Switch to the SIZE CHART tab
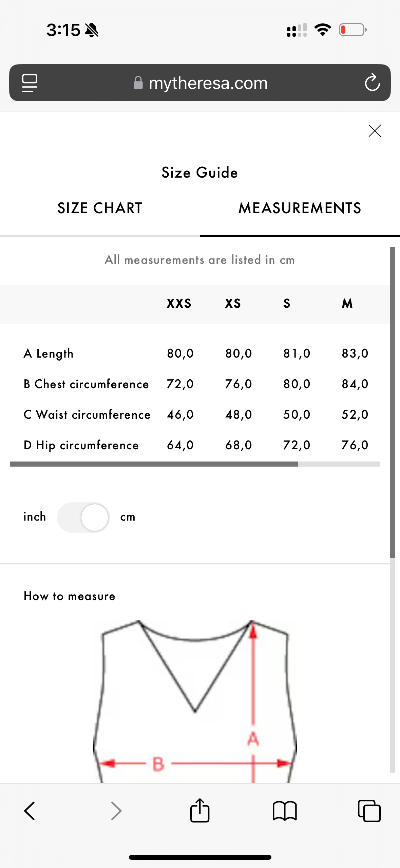Screen dimensions: 400x868 [x=100, y=208]
